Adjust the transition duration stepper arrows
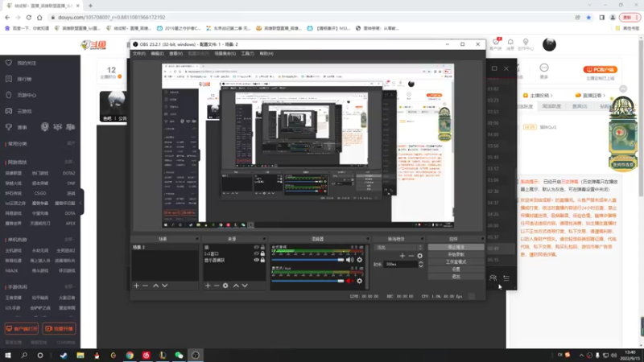Screen dimensions: 644x362 pyautogui.click(x=420, y=265)
